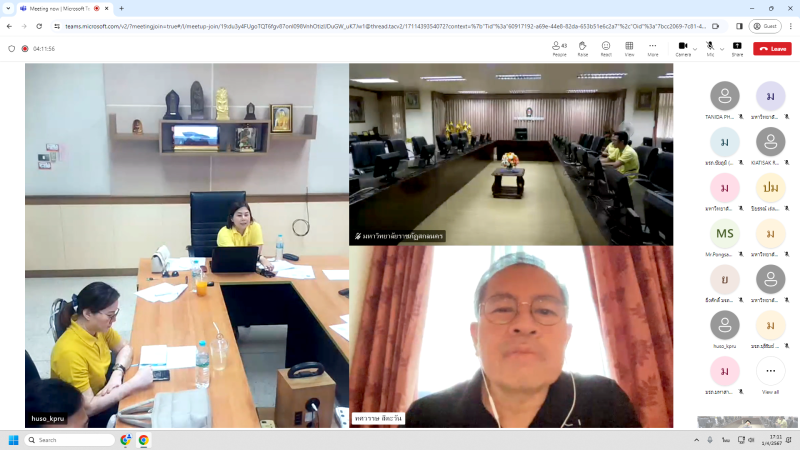Screen dimensions: 800x450
Task: Open the More actions menu
Action: click(652, 48)
